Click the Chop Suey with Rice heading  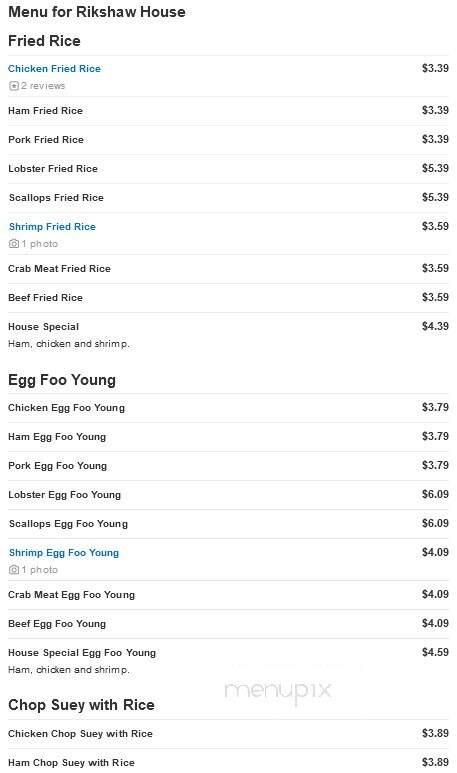(x=81, y=705)
